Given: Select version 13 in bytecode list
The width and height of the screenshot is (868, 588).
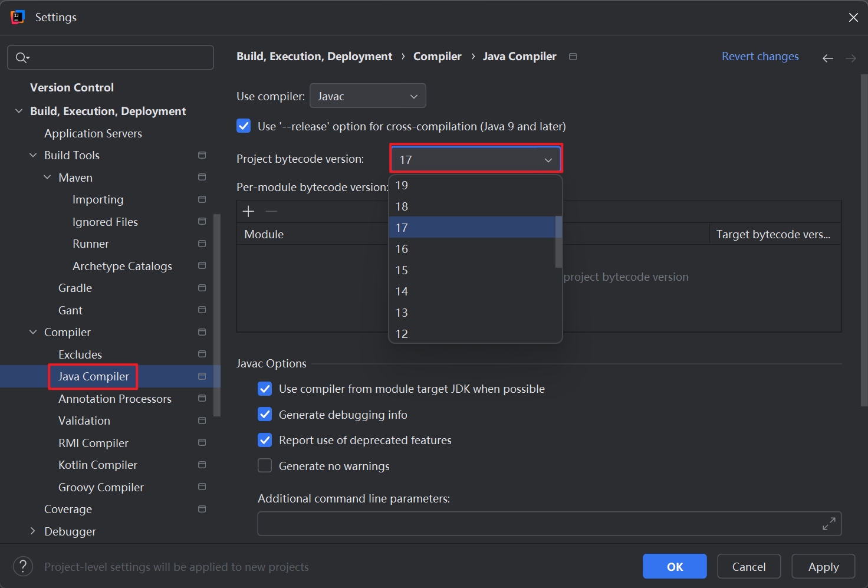Looking at the screenshot, I should tap(472, 313).
